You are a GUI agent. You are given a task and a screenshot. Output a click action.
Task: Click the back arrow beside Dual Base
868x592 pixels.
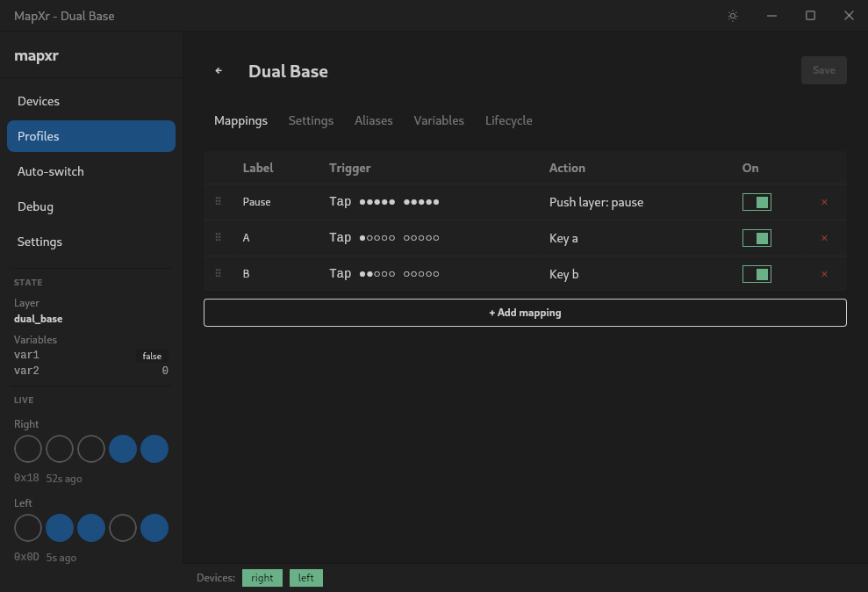(x=218, y=70)
